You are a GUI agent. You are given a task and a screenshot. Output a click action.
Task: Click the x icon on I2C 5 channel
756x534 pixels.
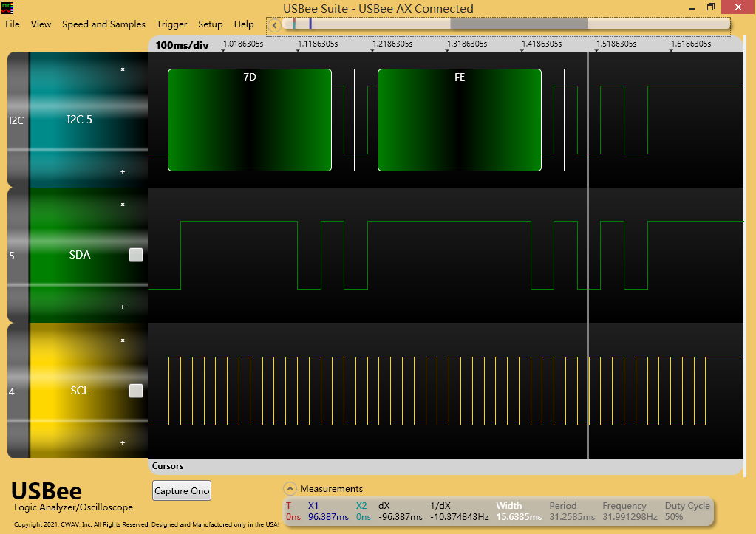click(123, 69)
